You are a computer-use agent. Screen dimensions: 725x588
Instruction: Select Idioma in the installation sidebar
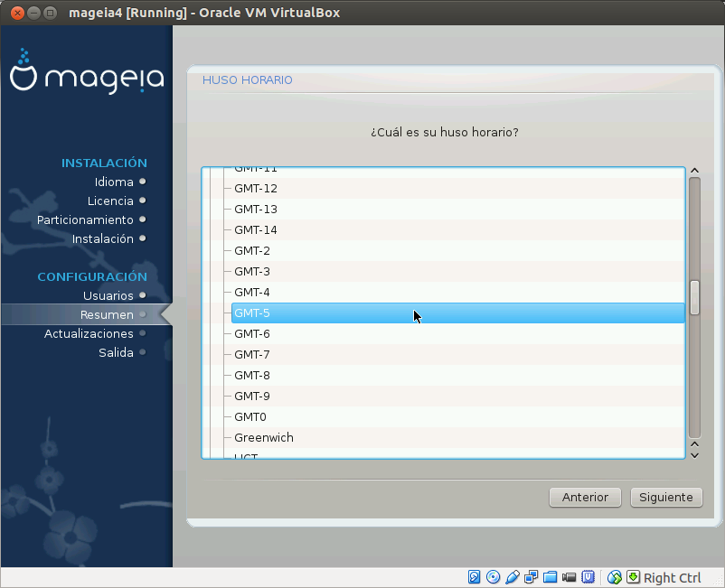click(x=114, y=182)
